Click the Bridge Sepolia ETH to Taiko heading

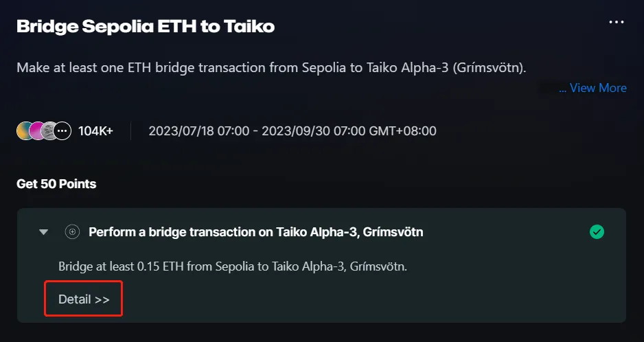coord(146,26)
